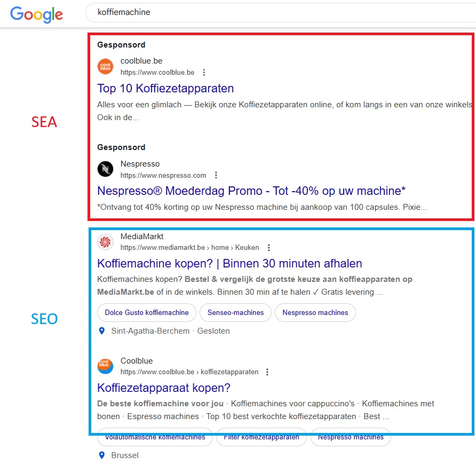Click the organic Coolblue result favicon

(106, 366)
